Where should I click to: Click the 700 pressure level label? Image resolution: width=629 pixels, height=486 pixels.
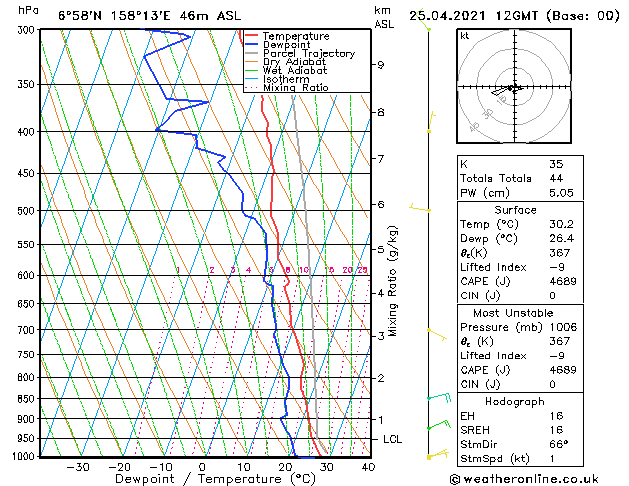coord(28,330)
